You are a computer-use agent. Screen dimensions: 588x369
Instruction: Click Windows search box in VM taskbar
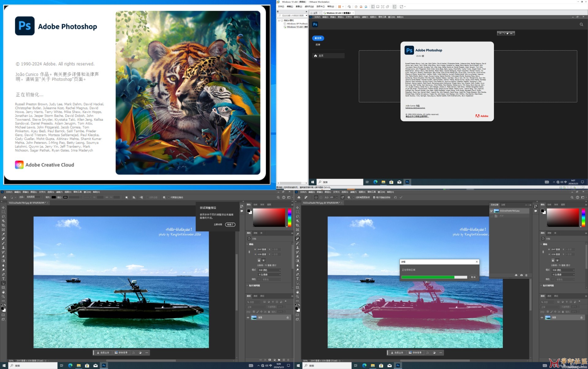pos(340,182)
